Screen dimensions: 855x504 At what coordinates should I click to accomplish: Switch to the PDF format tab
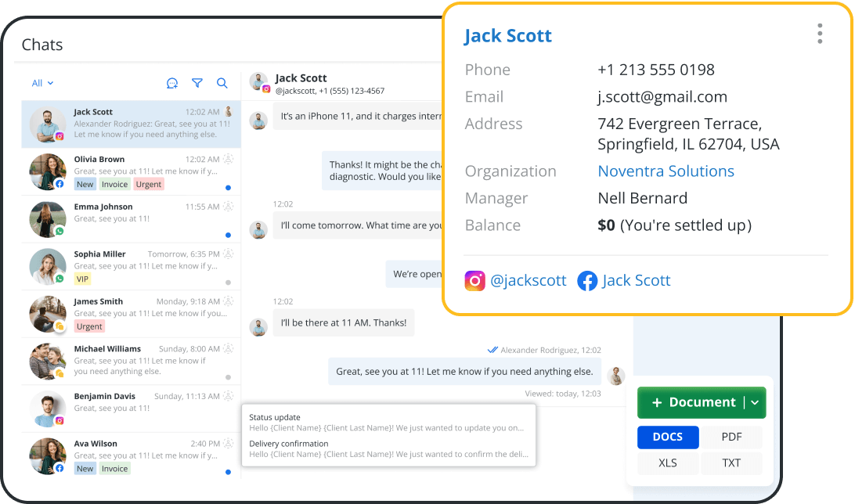732,437
